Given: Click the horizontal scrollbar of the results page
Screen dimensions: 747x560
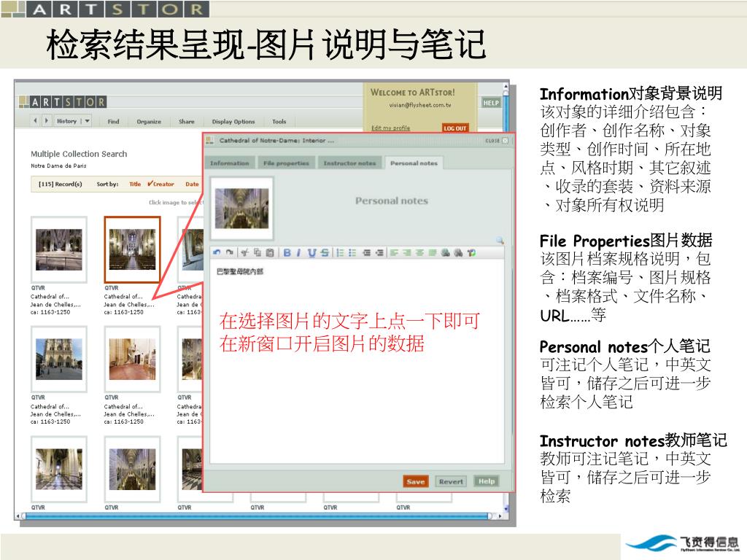Looking at the screenshot, I should point(256,516).
